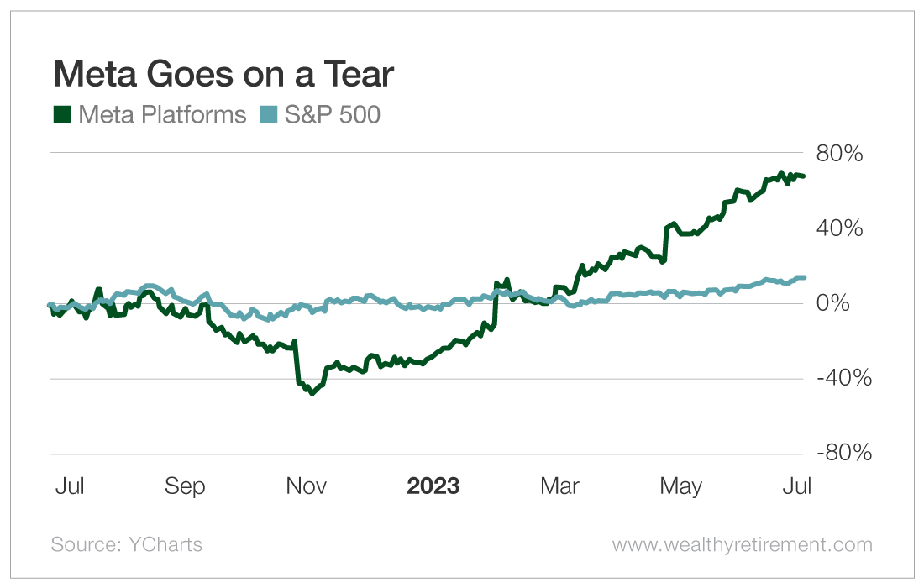Click the Meta line's lowest point in November

click(x=312, y=392)
